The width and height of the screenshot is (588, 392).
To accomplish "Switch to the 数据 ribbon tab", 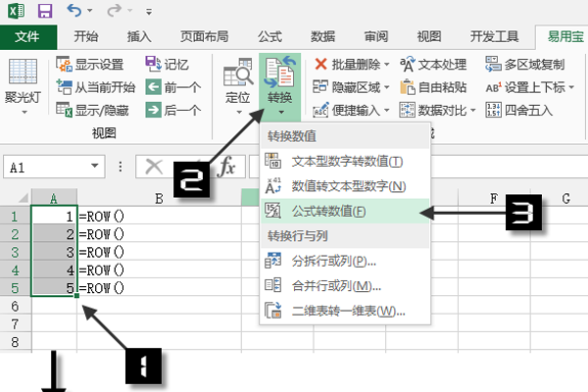I will point(322,37).
